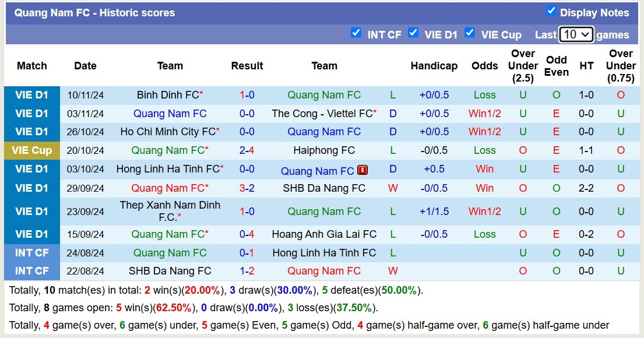Select the gold VIE Cup badge
Image resolution: width=644 pixels, height=338 pixels.
[32, 150]
